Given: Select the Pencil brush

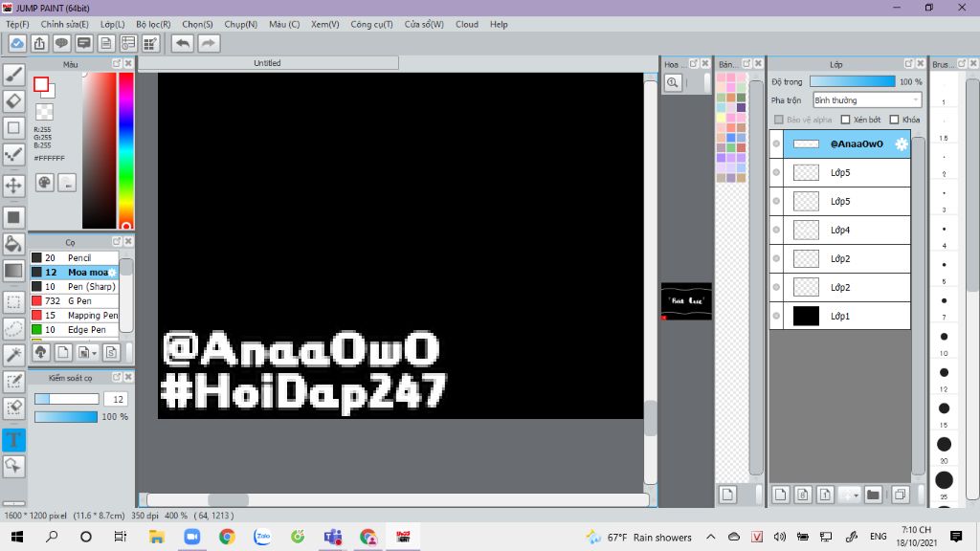Looking at the screenshot, I should pyautogui.click(x=75, y=258).
